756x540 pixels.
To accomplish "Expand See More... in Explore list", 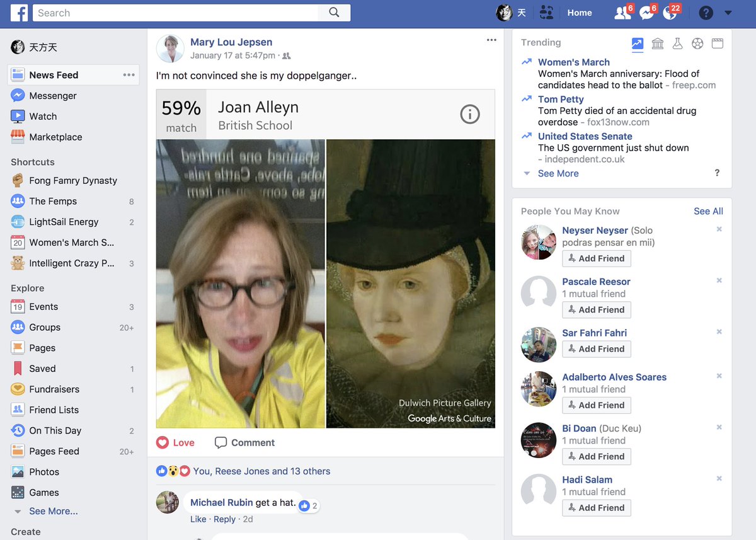I will pos(54,512).
